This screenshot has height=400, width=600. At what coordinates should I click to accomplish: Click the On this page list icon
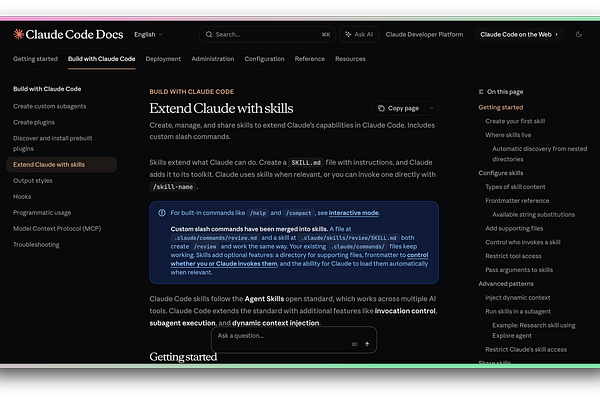tap(481, 92)
